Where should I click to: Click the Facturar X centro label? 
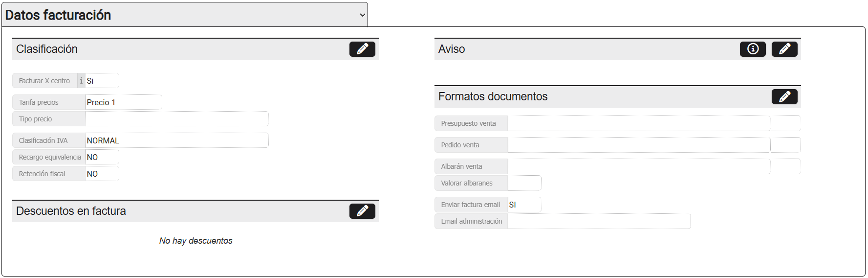[44, 81]
